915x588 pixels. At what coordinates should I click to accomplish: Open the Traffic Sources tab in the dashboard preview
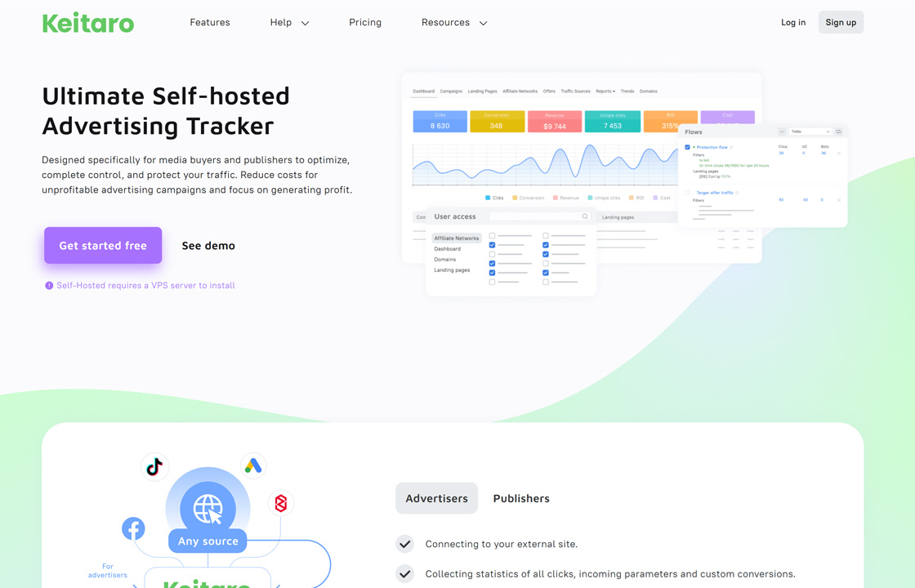(x=575, y=91)
